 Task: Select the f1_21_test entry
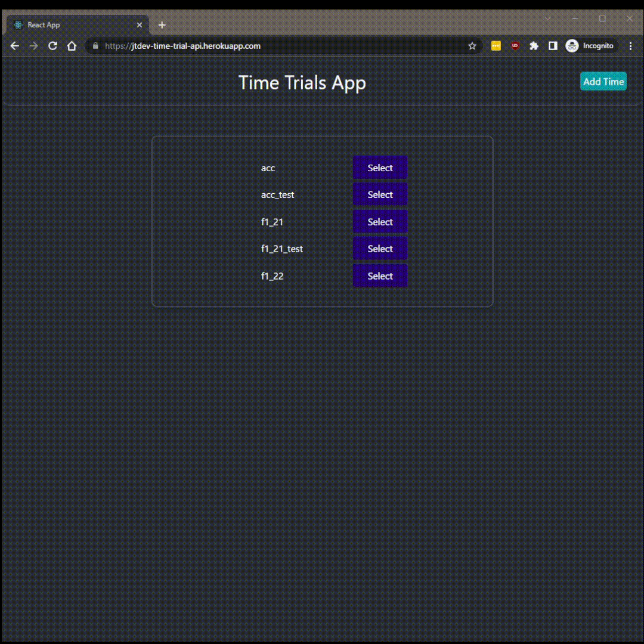coord(380,249)
